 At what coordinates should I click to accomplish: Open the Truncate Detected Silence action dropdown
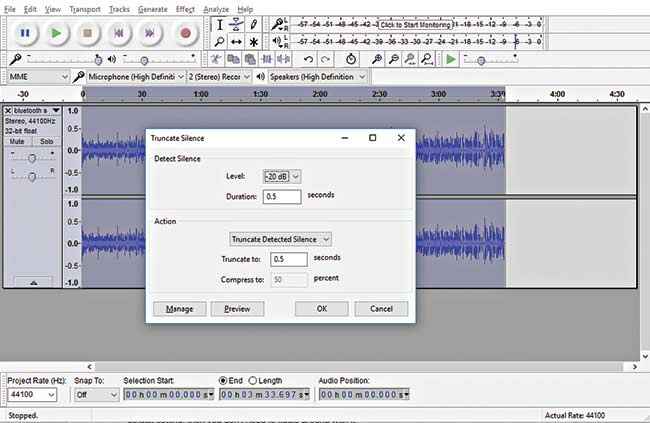point(280,239)
